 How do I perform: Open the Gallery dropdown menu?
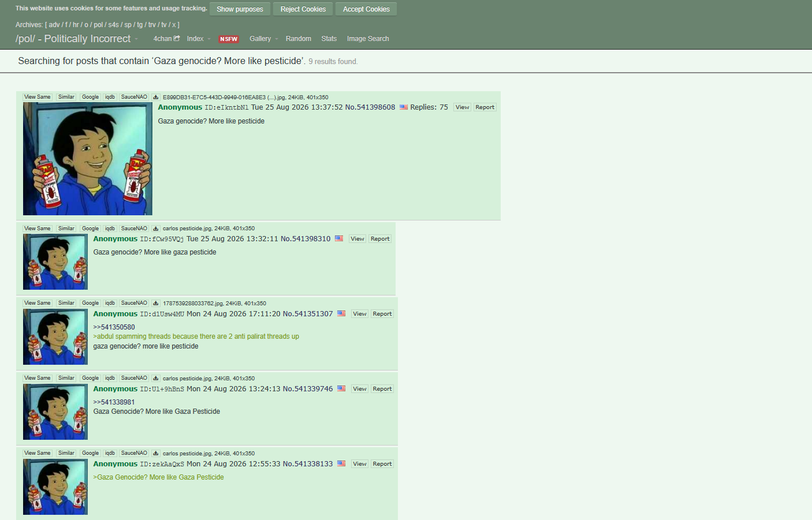263,39
